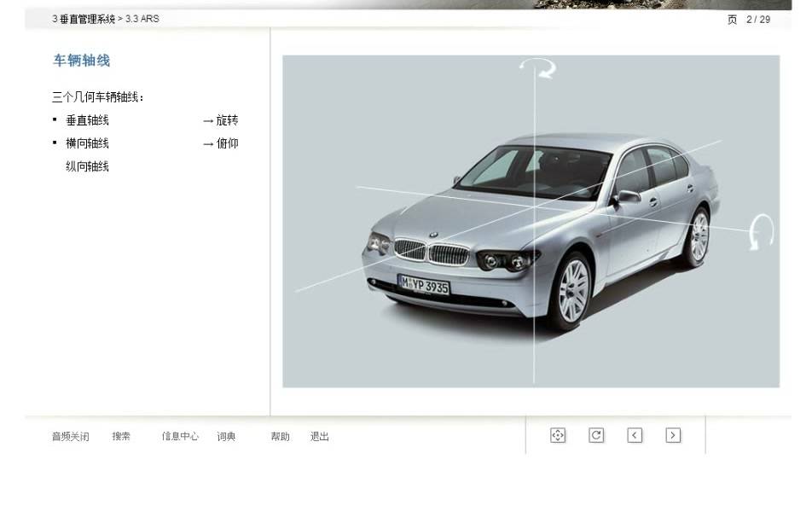Click the bullet text 垂直轴线

tap(87, 120)
